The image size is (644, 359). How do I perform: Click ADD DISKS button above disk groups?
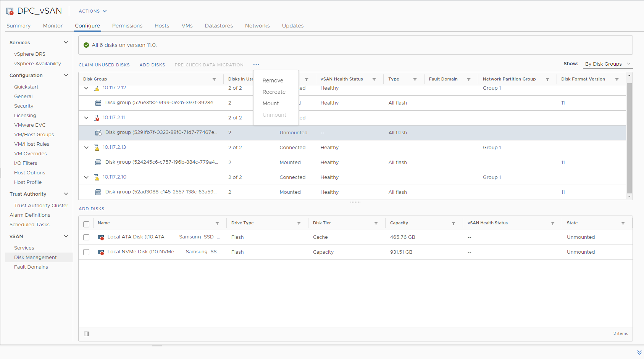click(152, 65)
